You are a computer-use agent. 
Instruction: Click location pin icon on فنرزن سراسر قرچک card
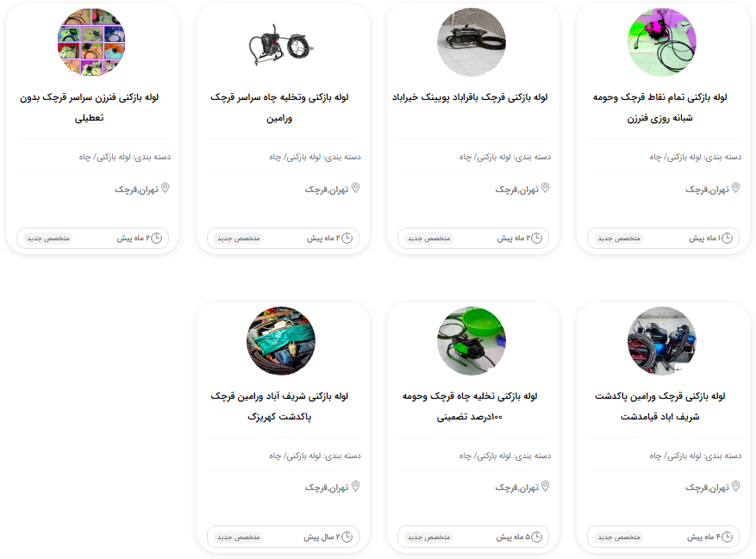(165, 188)
